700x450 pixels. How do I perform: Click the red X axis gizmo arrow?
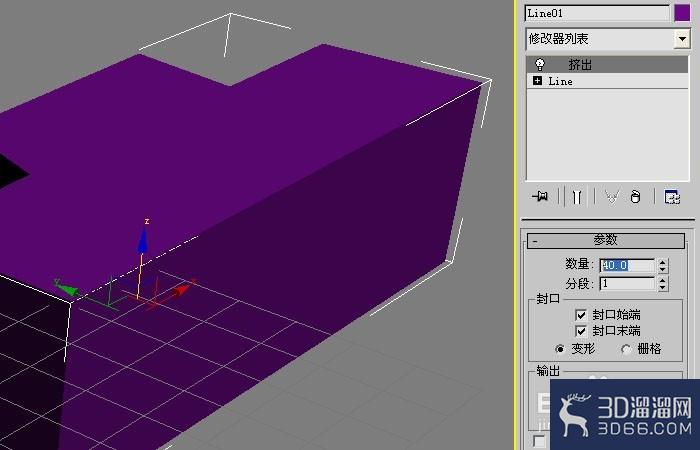tap(182, 290)
